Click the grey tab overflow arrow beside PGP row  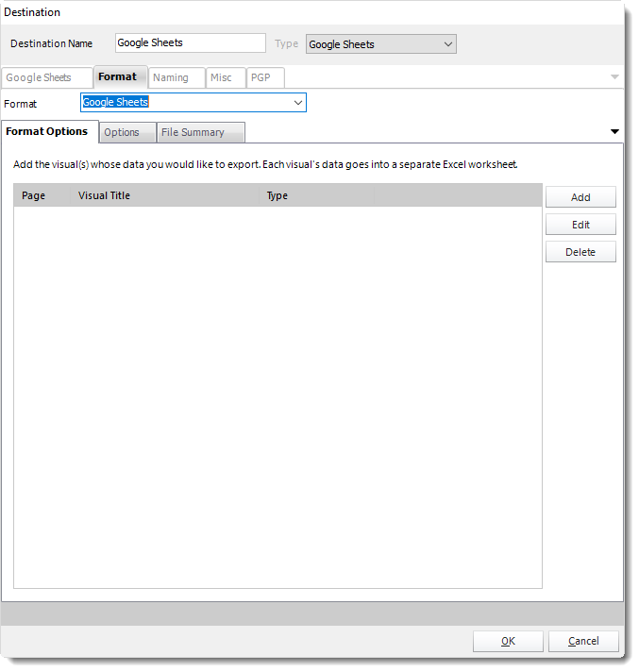(x=614, y=77)
